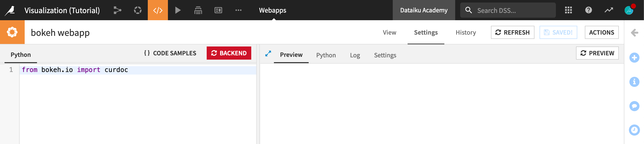Open the Jobs play icon

pyautogui.click(x=178, y=10)
